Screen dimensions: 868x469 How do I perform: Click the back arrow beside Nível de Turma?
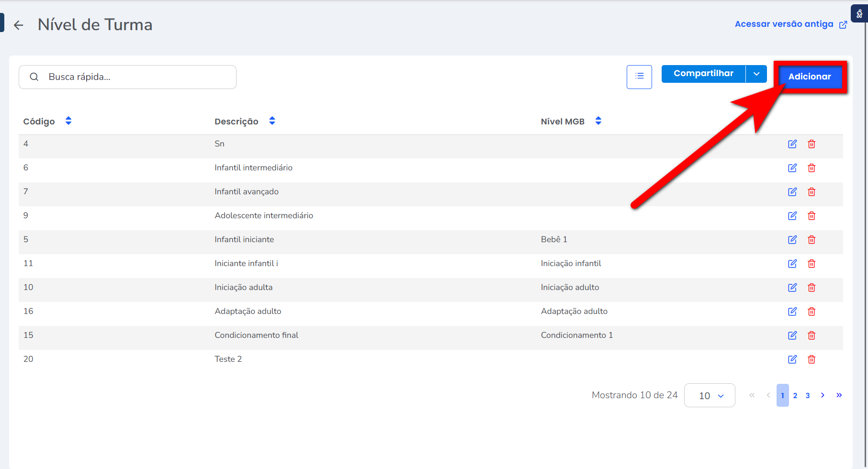(x=19, y=25)
